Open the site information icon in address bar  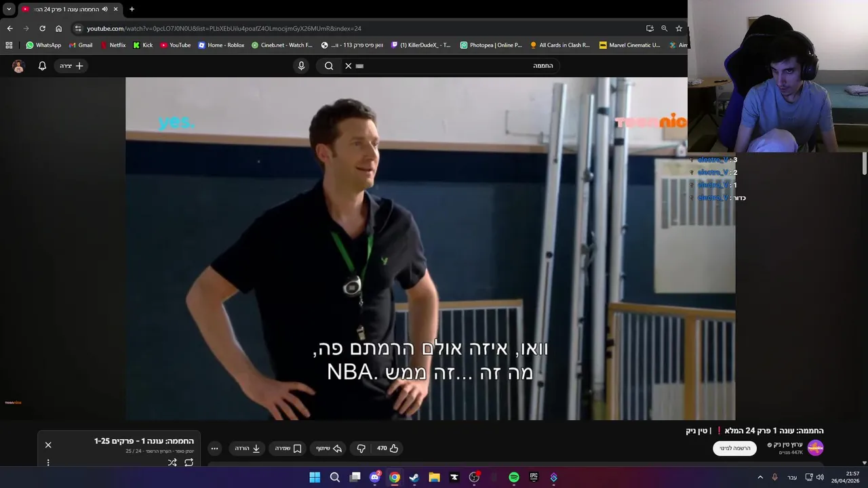point(78,28)
